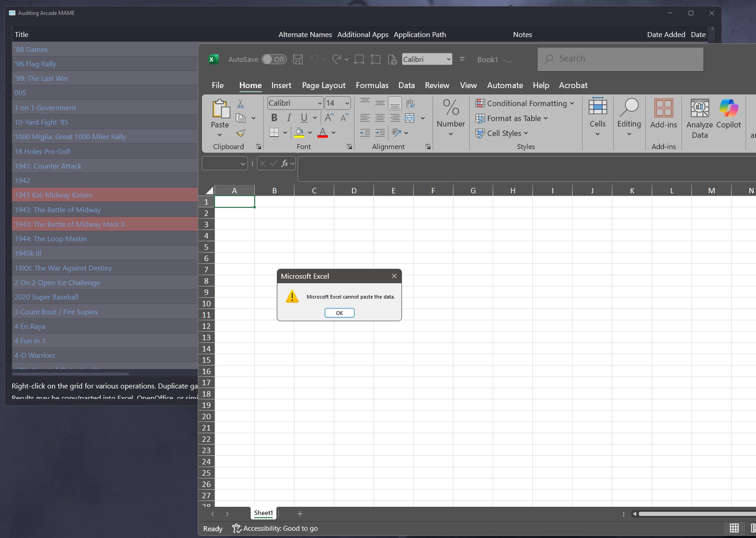Expand the Number group dropdown
The height and width of the screenshot is (538, 756).
pos(451,134)
